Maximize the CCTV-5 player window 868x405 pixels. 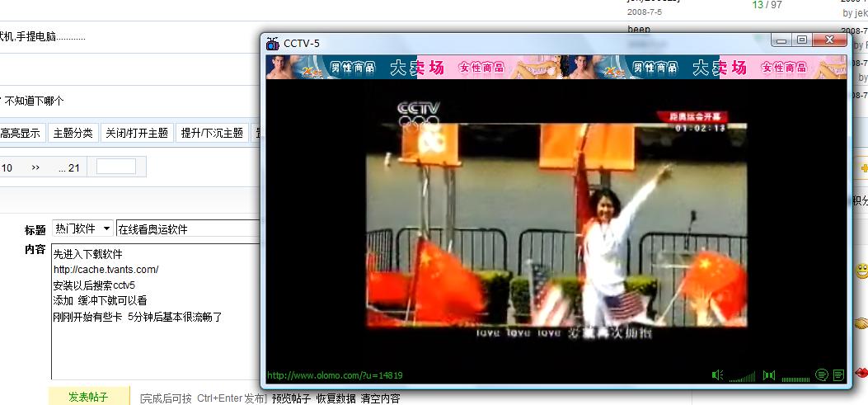click(x=801, y=40)
